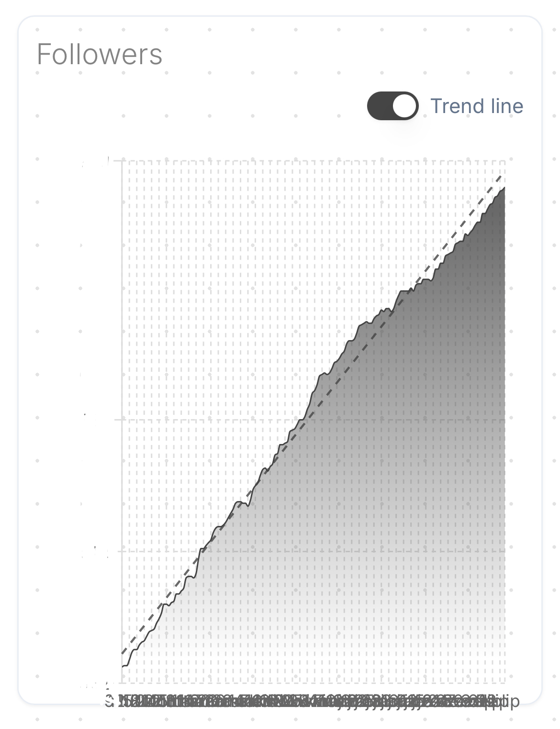Click the first data point on the followers line

[x=123, y=666]
